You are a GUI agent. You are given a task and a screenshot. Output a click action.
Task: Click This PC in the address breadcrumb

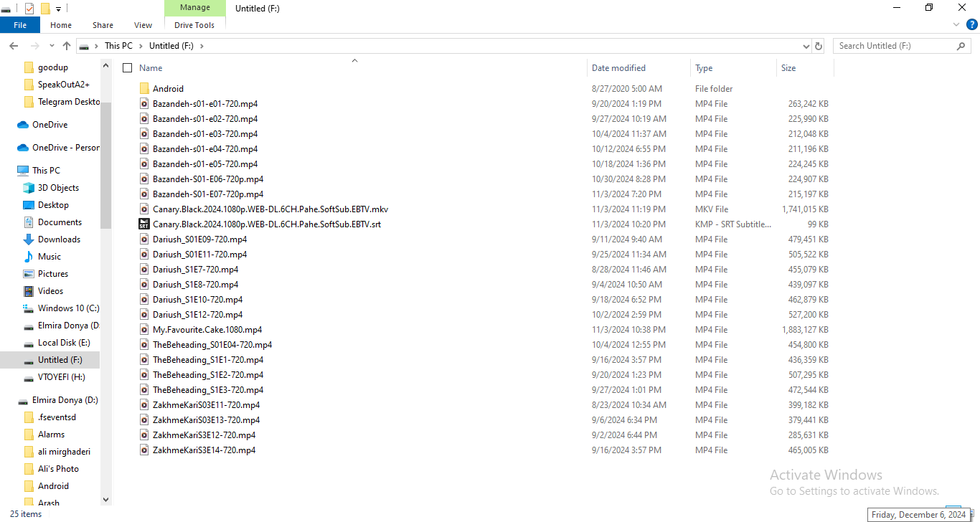[118, 46]
